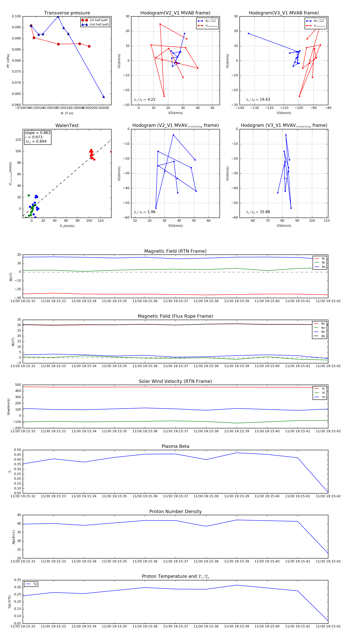351x644 pixels.
Task: Click the 'Proton Temperature and Te/Tp' title
Action: [175, 576]
